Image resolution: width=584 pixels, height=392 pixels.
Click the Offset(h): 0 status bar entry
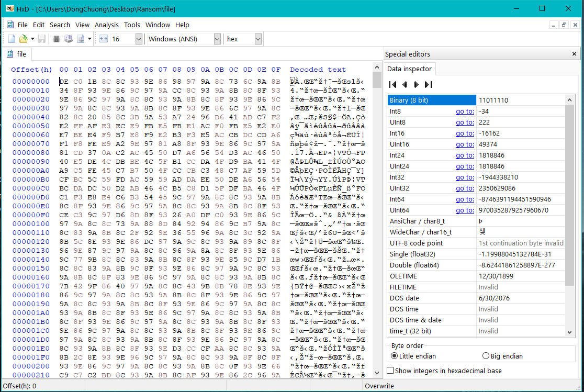coord(20,386)
